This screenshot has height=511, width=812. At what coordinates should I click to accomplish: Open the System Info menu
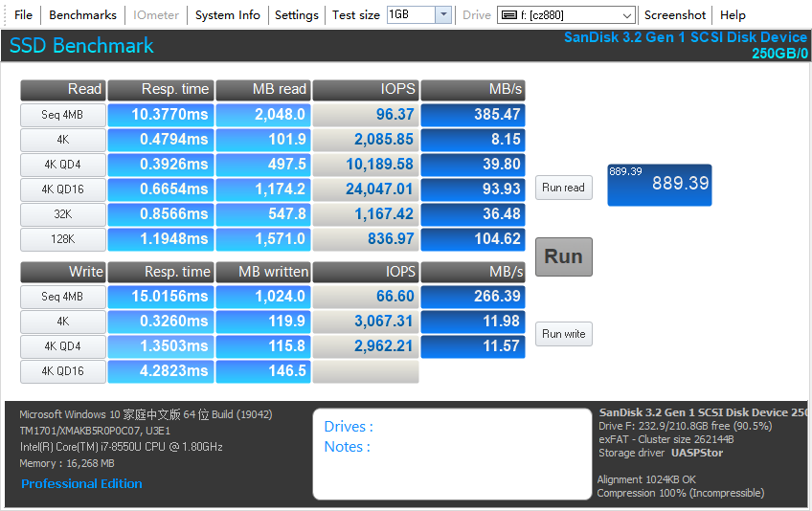(227, 15)
